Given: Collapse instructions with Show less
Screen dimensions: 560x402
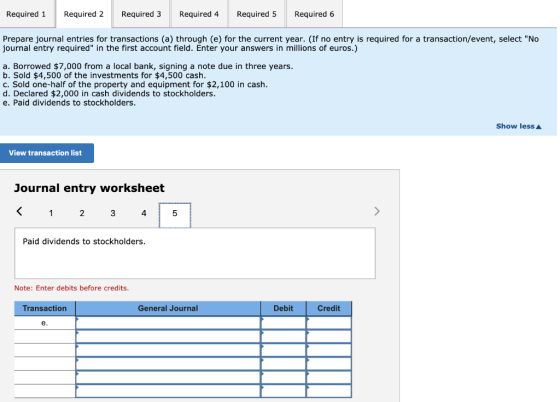Looking at the screenshot, I should pyautogui.click(x=519, y=126).
